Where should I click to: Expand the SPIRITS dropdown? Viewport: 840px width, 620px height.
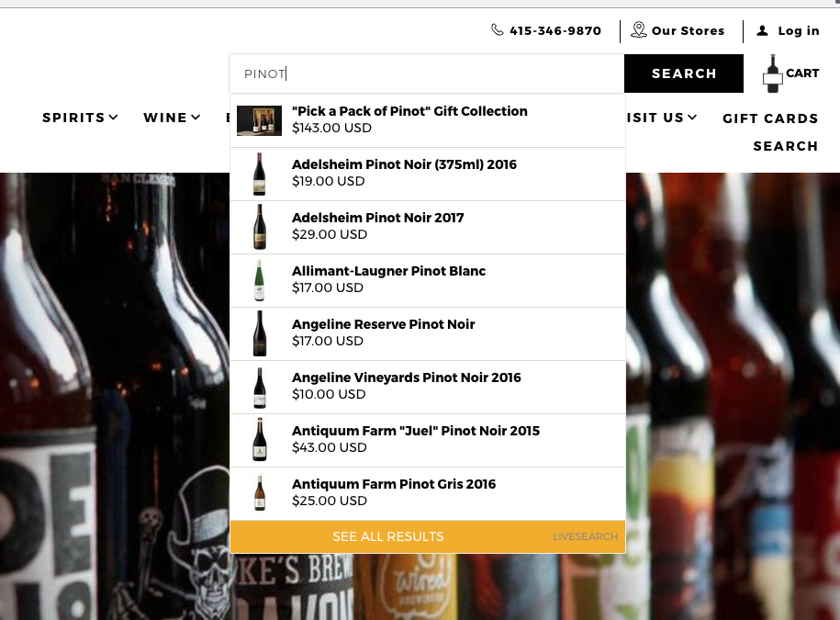click(80, 118)
